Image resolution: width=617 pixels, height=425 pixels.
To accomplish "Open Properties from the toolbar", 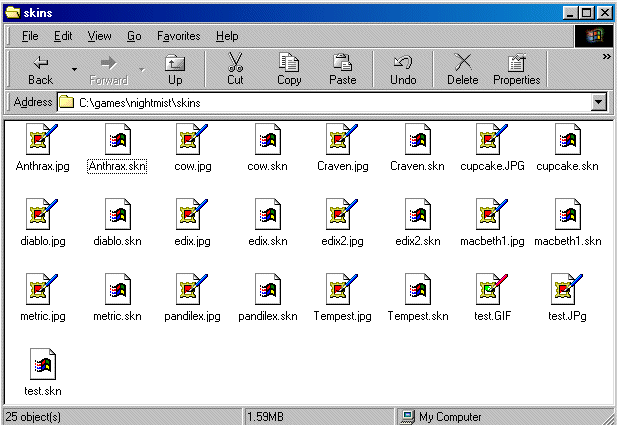I will 516,69.
